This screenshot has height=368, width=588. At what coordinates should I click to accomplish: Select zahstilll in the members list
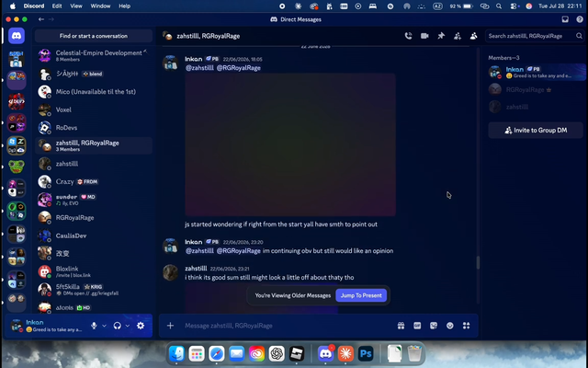click(x=536, y=107)
